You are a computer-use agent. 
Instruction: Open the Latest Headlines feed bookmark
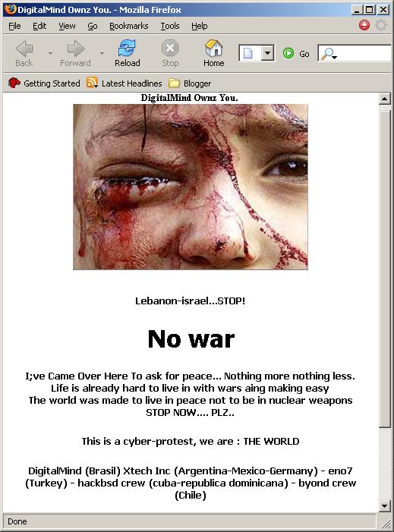125,83
